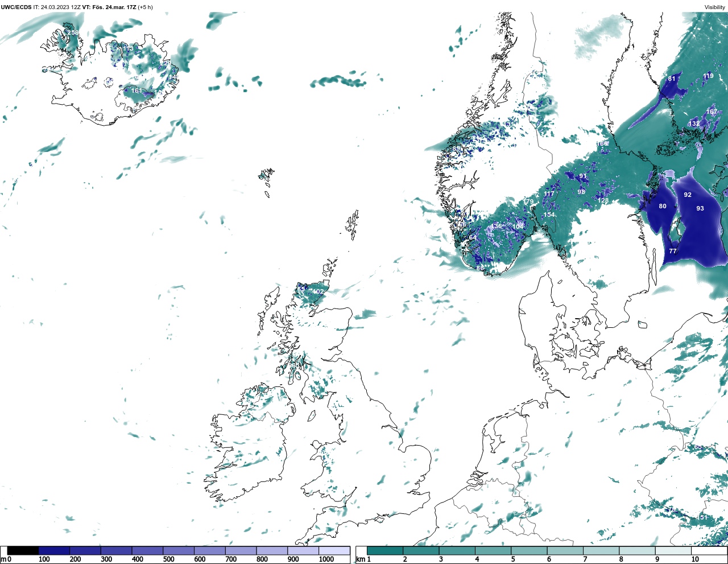Image resolution: width=728 pixels, height=564 pixels.
Task: Click the 119 value over Finland
Action: pos(708,76)
